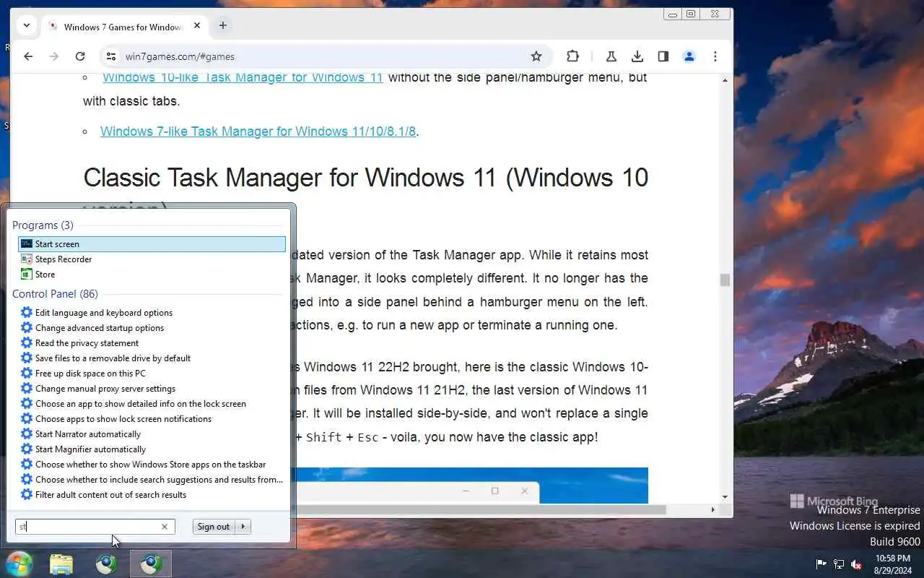Go back in Chrome
Image resolution: width=924 pixels, height=578 pixels.
click(x=28, y=56)
